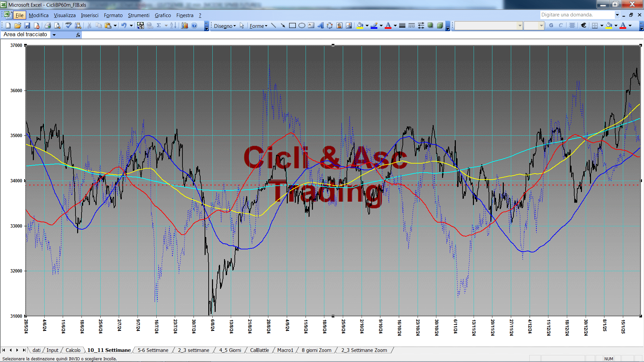Viewport: 644px width, 362px height.
Task: Open the Visualizza menu
Action: [x=65, y=15]
